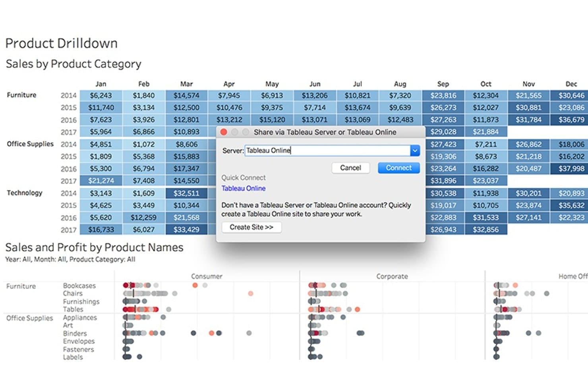Open the Tableau Online quick connect link
Screen dimensions: 588x392
(x=244, y=188)
